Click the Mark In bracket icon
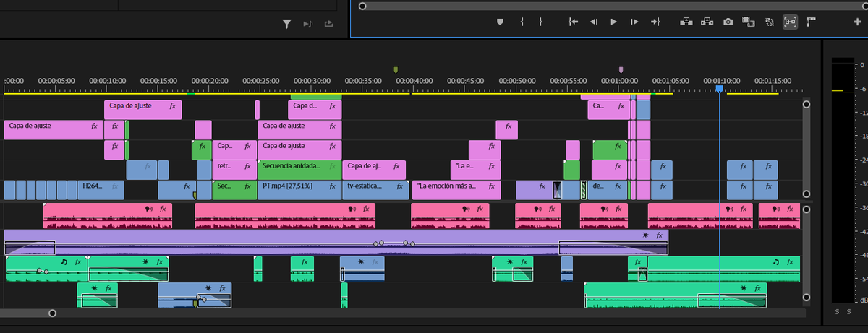The height and width of the screenshot is (333, 868). 522,22
